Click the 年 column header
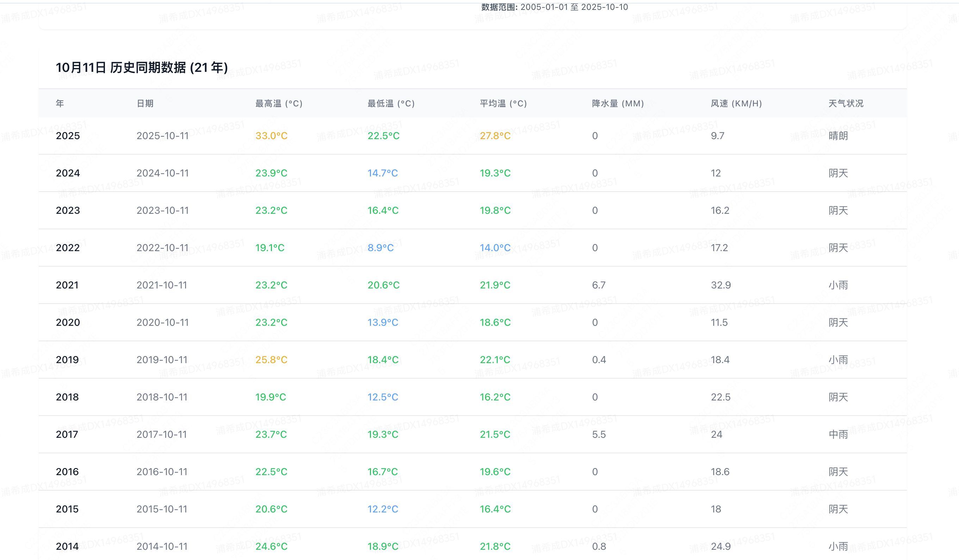959x560 pixels. tap(60, 104)
